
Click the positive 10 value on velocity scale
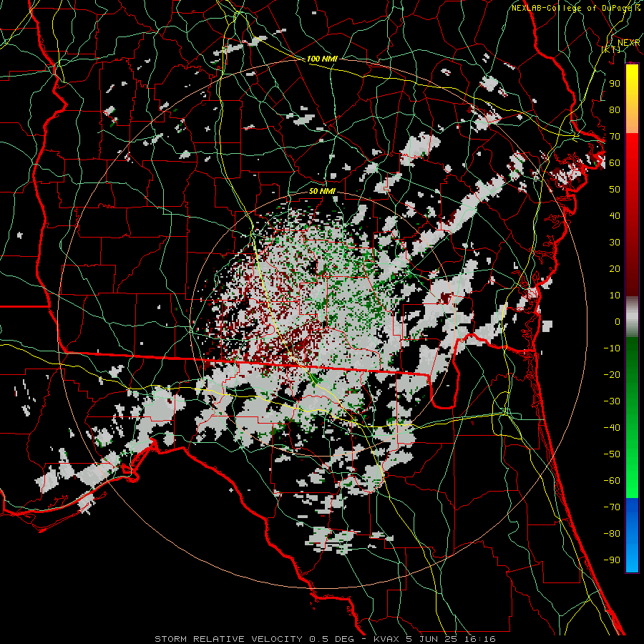(x=615, y=296)
